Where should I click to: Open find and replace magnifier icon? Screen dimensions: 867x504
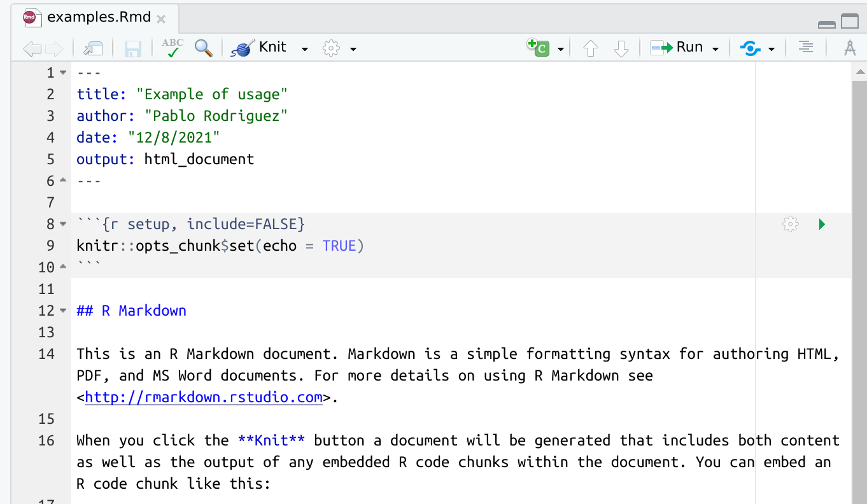click(204, 48)
